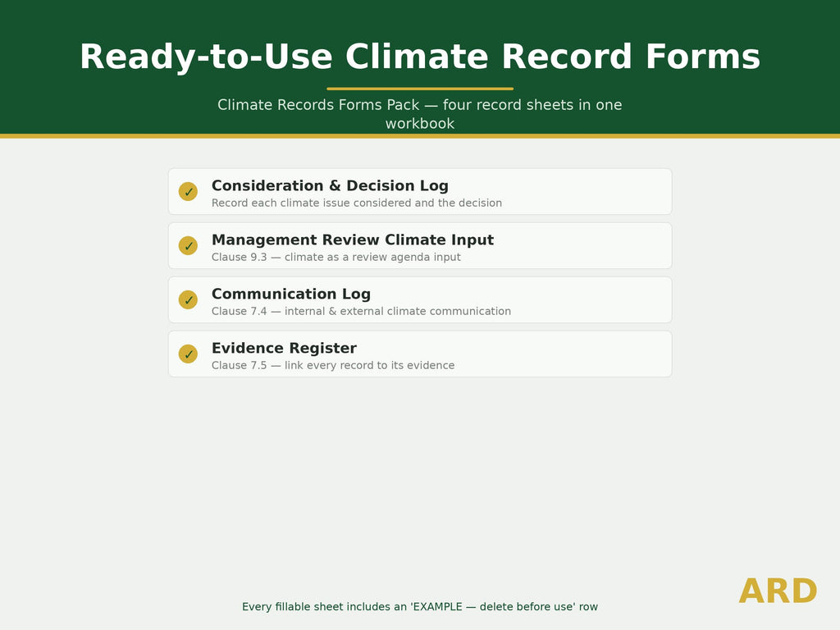The height and width of the screenshot is (630, 840).
Task: Click the 'Ready-to-Use Climate Record Forms' title
Action: pyautogui.click(x=420, y=57)
